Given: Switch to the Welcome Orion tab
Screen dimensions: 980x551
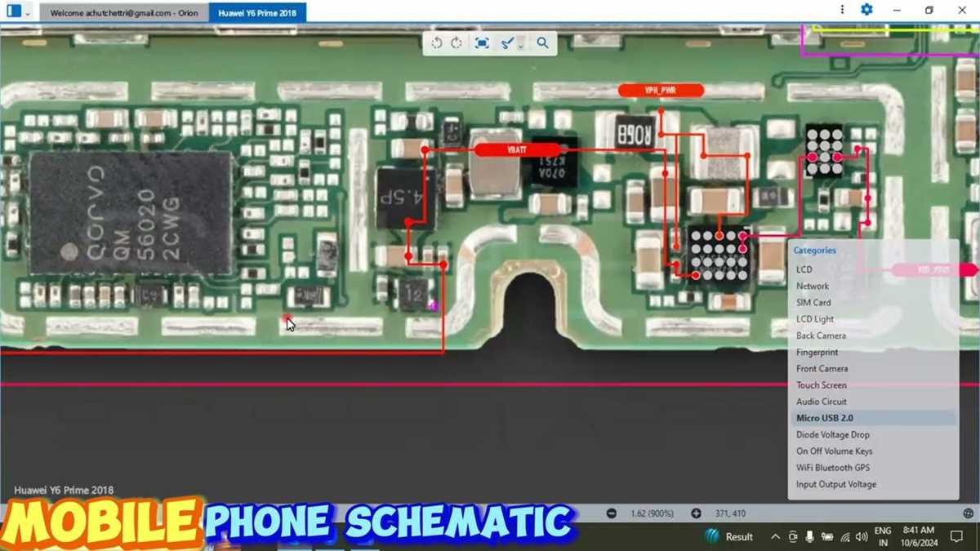Looking at the screenshot, I should pos(123,13).
